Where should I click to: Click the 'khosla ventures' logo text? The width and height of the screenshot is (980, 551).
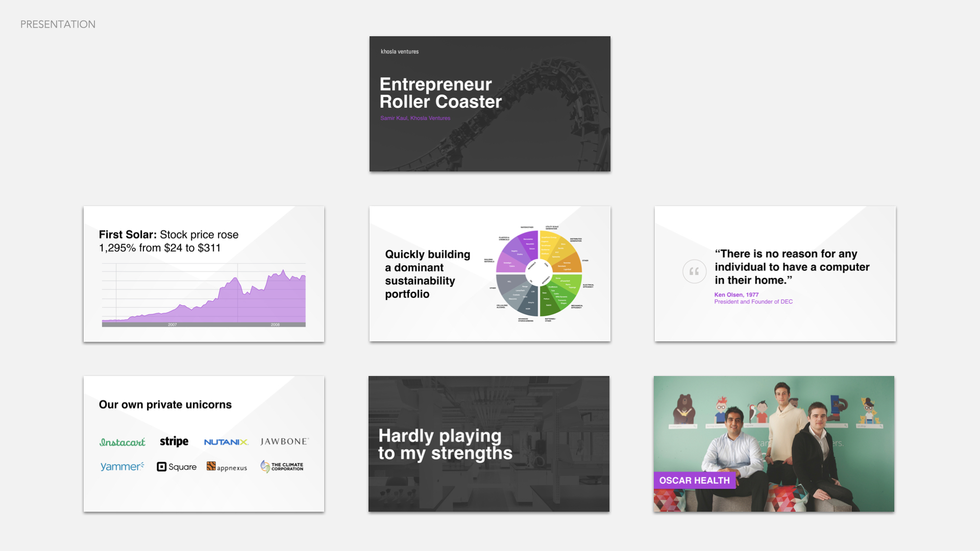coord(400,52)
